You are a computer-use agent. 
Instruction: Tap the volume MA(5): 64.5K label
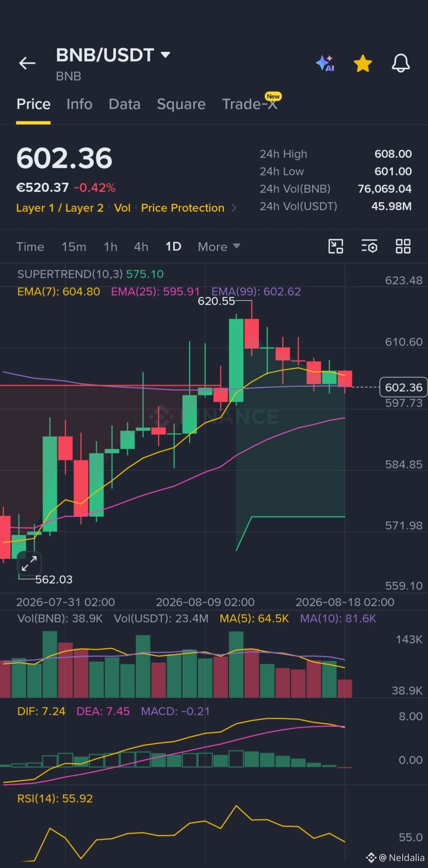coord(254,618)
